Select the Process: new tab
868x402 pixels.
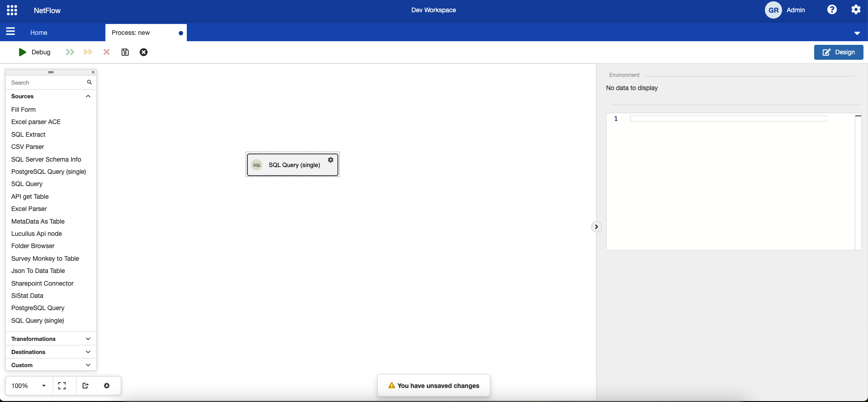[131, 33]
